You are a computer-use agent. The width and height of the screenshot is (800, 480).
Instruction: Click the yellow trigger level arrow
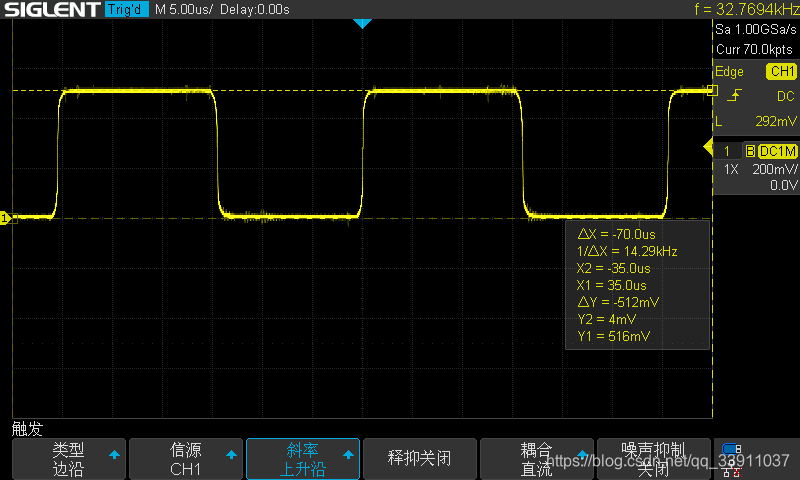[708, 147]
